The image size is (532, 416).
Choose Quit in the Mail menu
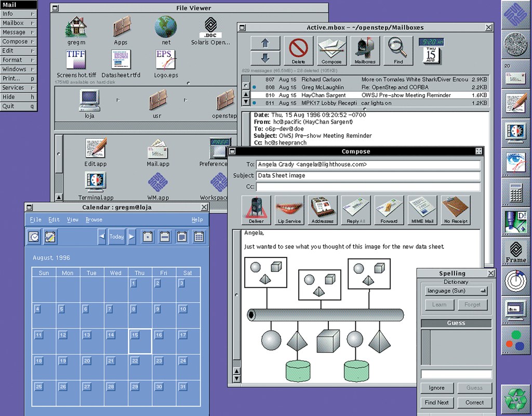tap(18, 106)
